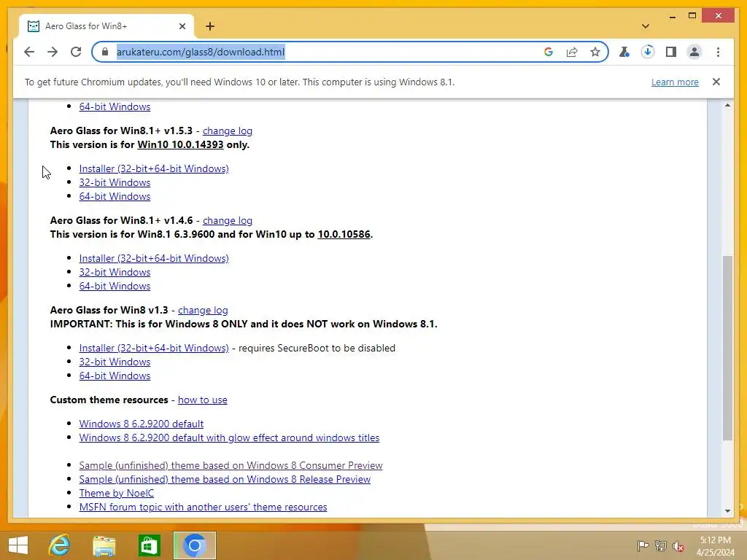Open the Chrome Labs flask icon
The height and width of the screenshot is (560, 747).
624,52
